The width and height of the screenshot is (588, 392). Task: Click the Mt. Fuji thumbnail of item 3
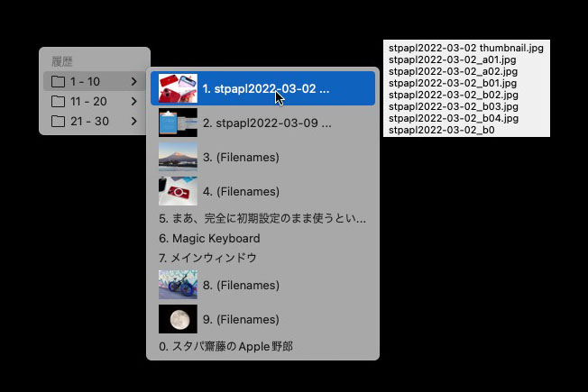[x=178, y=157]
